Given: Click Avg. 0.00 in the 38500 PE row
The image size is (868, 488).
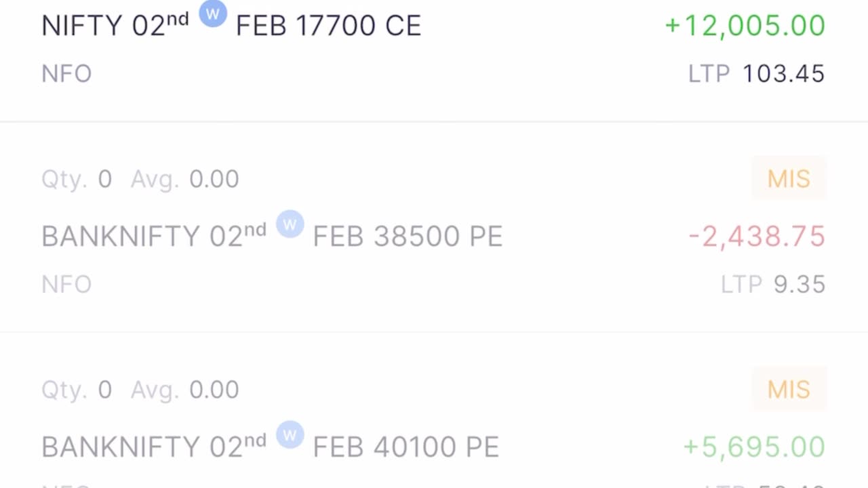Looking at the screenshot, I should coord(185,179).
